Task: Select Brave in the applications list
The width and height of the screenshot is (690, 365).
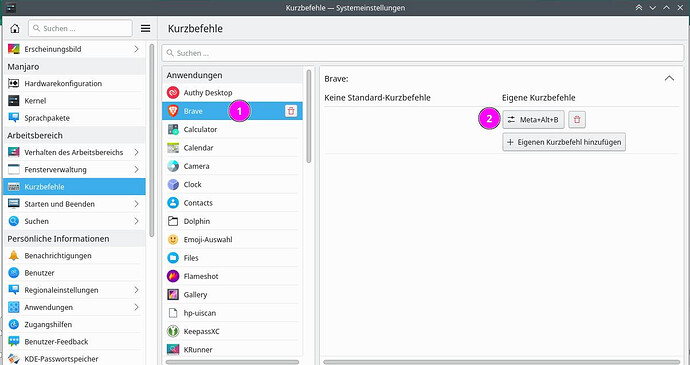Action: [x=232, y=111]
